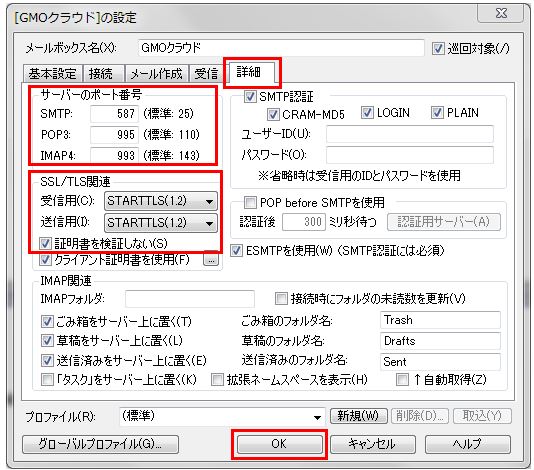Image resolution: width=534 pixels, height=470 pixels.
Task: Enable 接続時にフォルダの未読数を更新 checkbox
Action: (281, 299)
